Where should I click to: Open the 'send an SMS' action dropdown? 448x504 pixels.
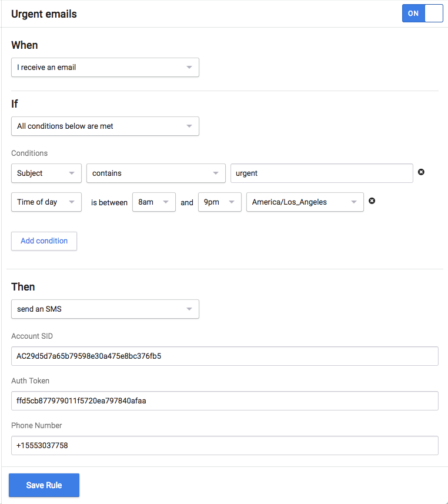click(105, 309)
